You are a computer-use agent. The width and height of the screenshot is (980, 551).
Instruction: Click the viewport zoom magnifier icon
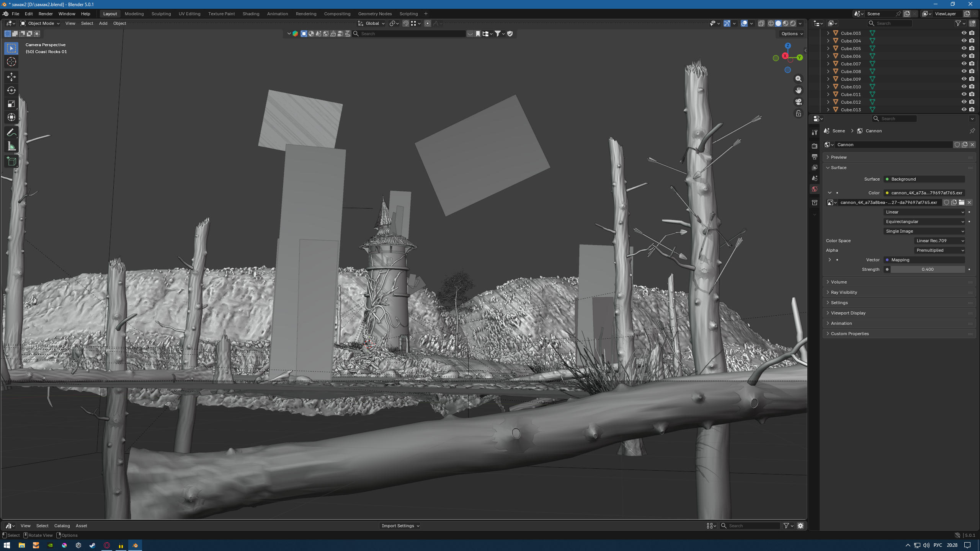[x=799, y=79]
